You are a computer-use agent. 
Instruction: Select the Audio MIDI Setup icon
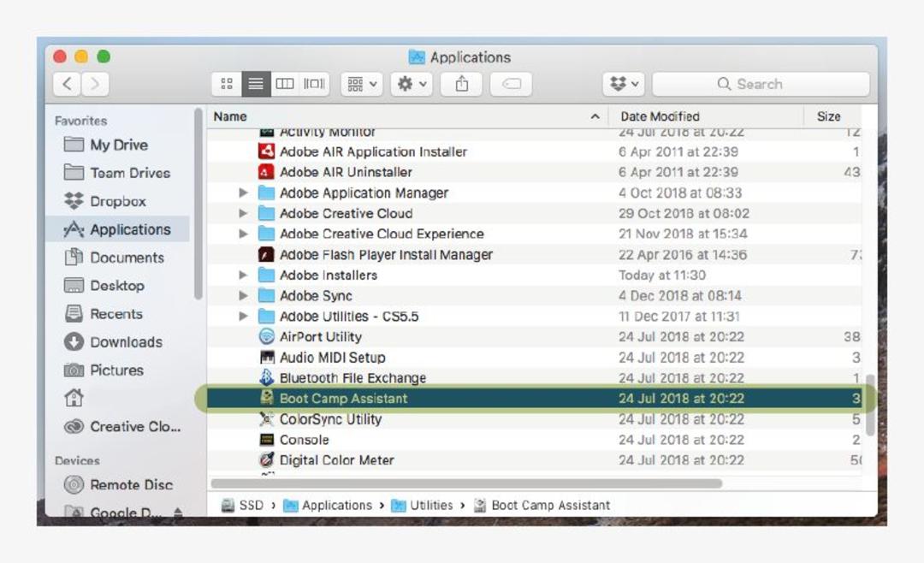[x=266, y=358]
